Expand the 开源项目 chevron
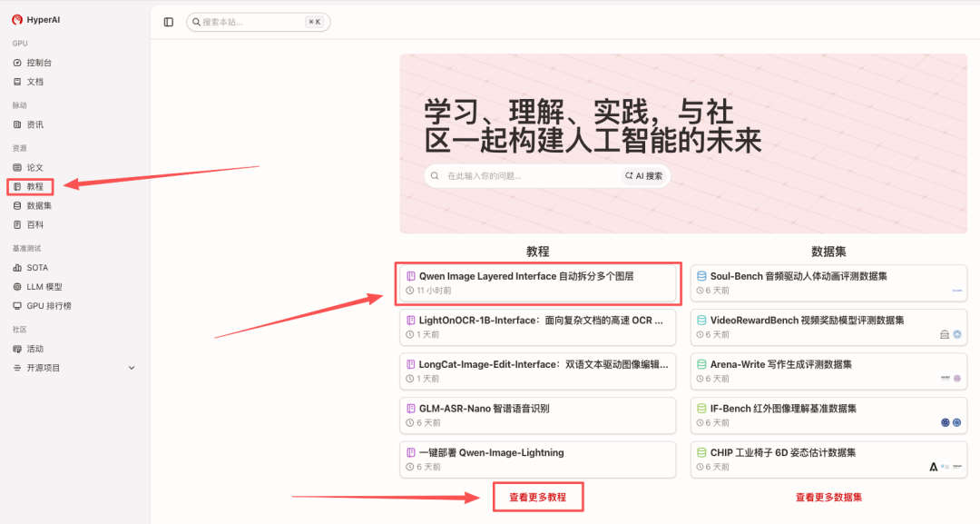980x524 pixels. pos(132,368)
